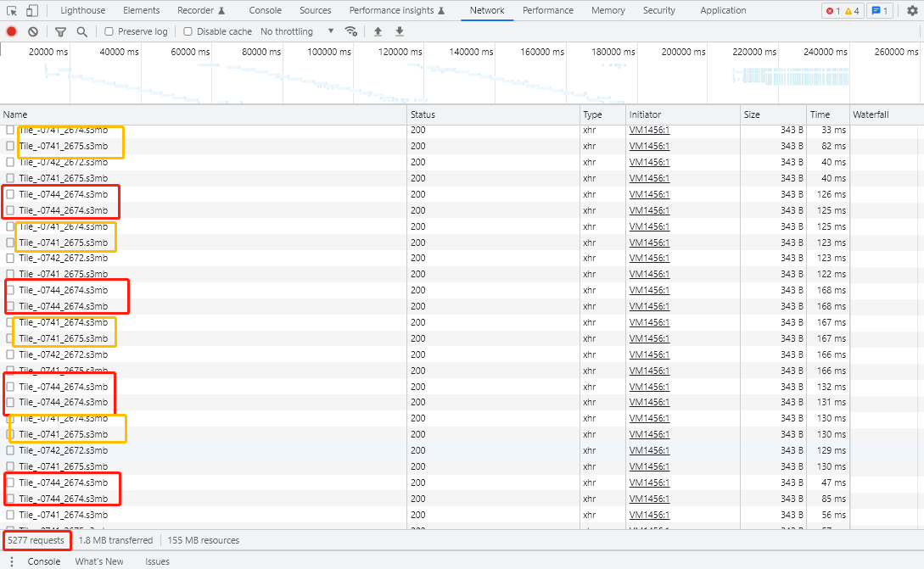This screenshot has width=924, height=569.
Task: Switch to the Lighthouse tab
Action: [83, 11]
